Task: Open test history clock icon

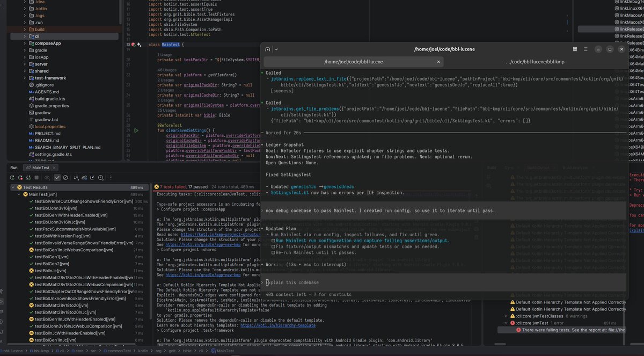Action: click(100, 177)
